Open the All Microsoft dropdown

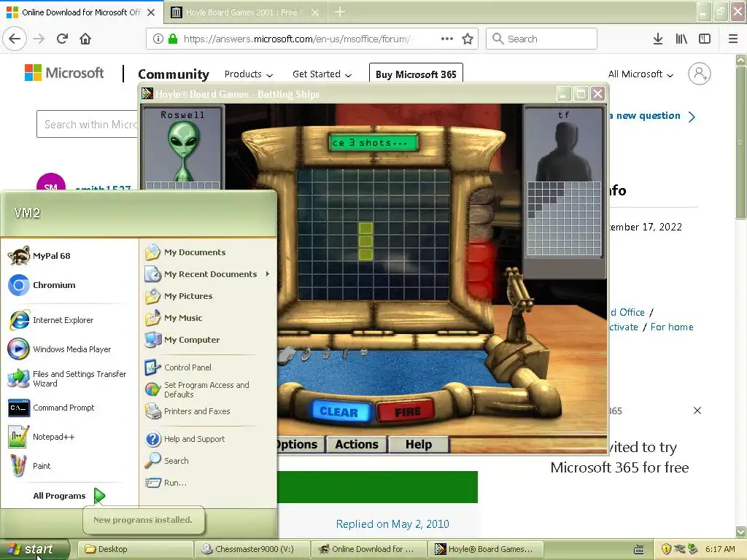(640, 74)
